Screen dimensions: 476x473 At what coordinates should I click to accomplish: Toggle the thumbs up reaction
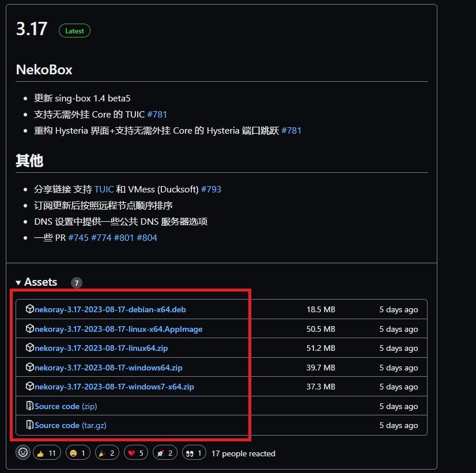point(47,453)
